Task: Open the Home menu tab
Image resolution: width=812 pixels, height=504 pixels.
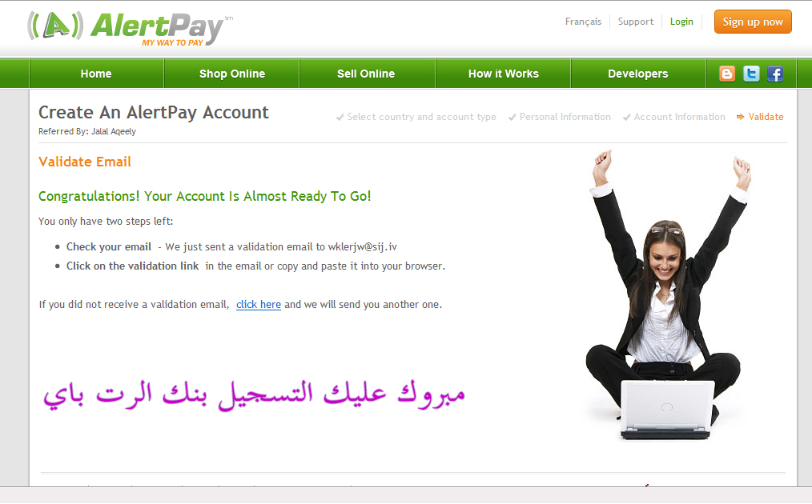Action: [x=96, y=74]
